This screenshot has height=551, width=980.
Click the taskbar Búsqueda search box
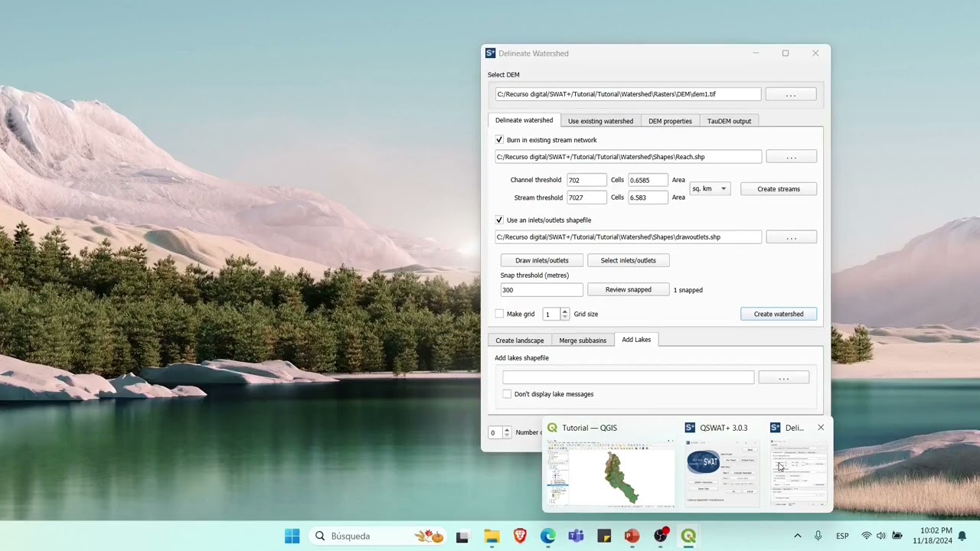point(379,536)
